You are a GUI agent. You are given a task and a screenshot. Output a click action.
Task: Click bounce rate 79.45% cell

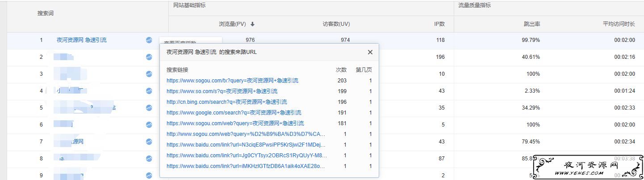(531, 142)
